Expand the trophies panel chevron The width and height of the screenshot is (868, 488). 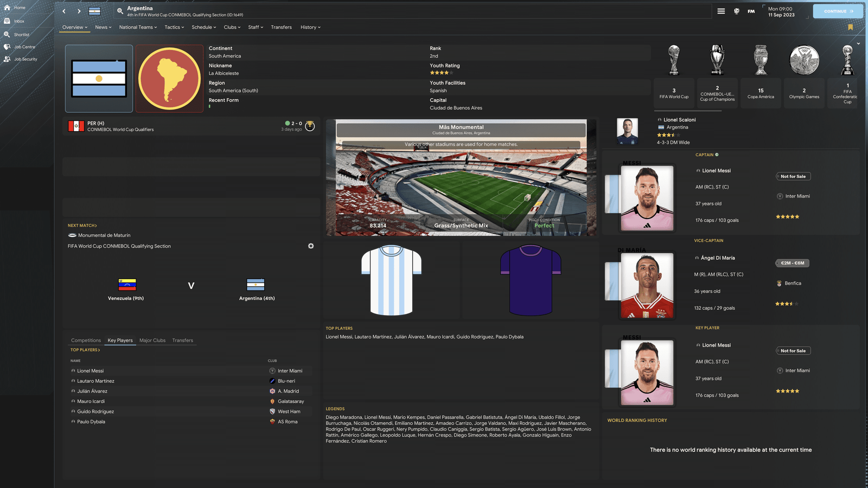pyautogui.click(x=858, y=43)
